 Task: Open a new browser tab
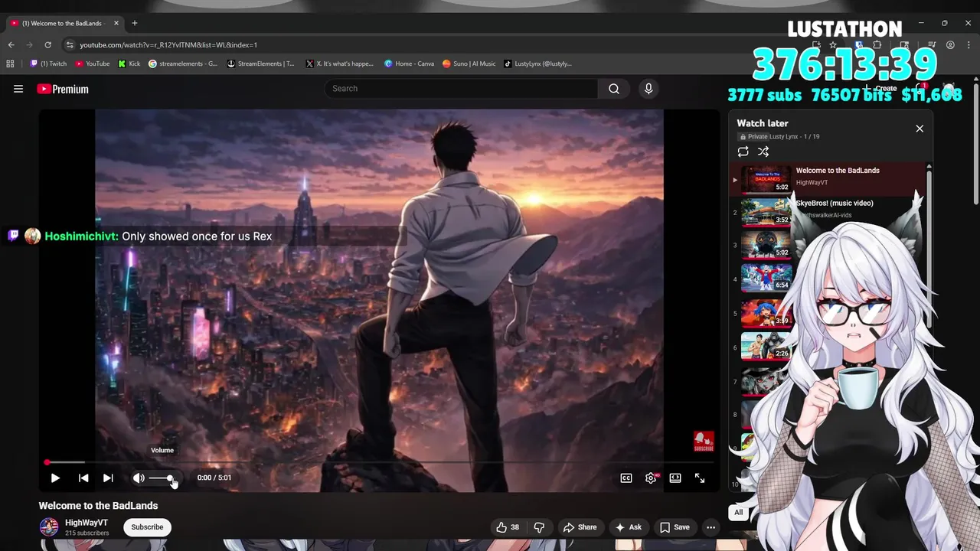tap(135, 23)
